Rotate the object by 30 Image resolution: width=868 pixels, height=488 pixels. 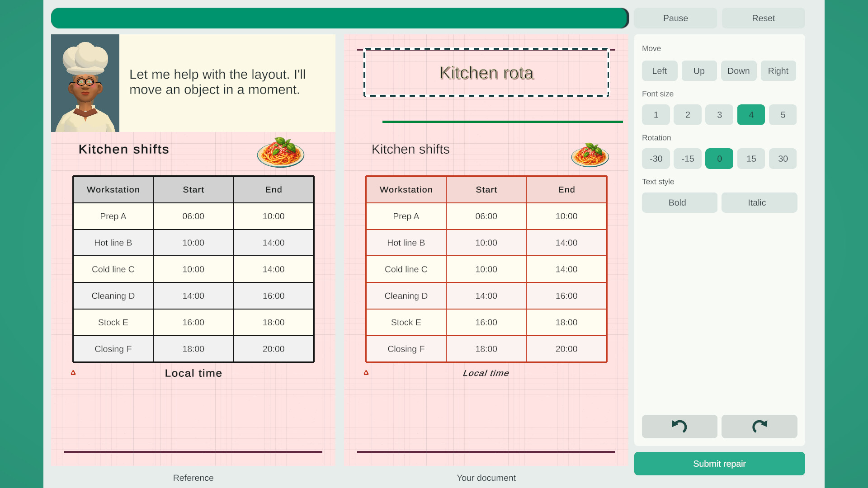(783, 159)
